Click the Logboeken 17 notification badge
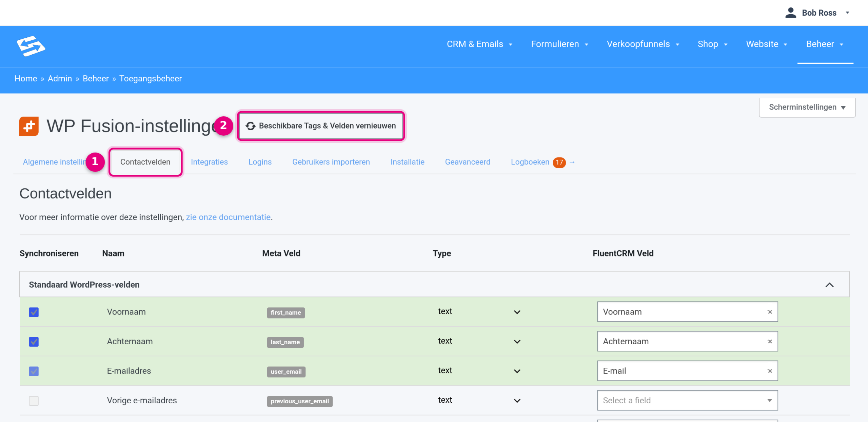 [x=559, y=162]
